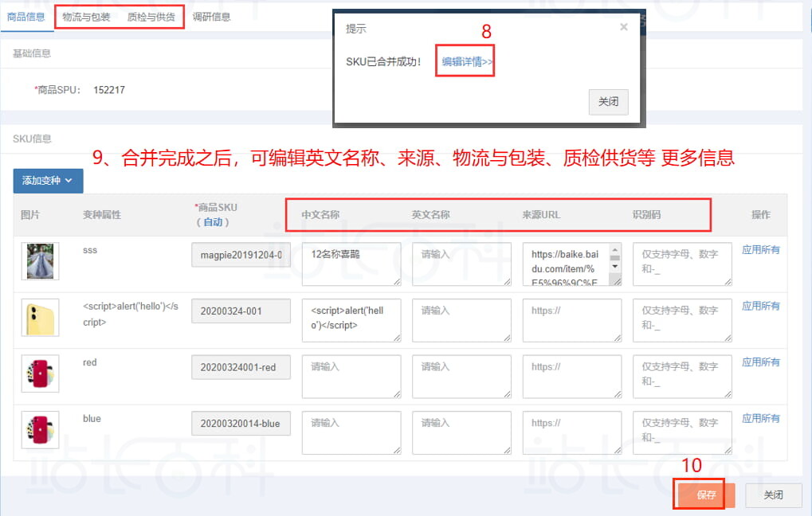Select the red variant product thumbnail
The height and width of the screenshot is (516, 812).
[x=40, y=374]
